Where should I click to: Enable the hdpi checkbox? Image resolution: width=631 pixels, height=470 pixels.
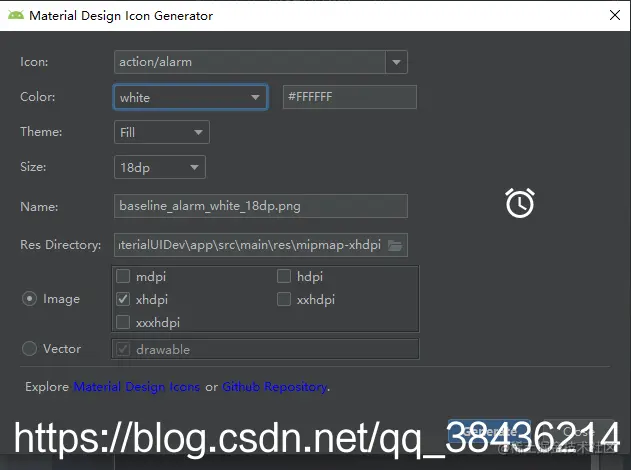[x=284, y=276]
